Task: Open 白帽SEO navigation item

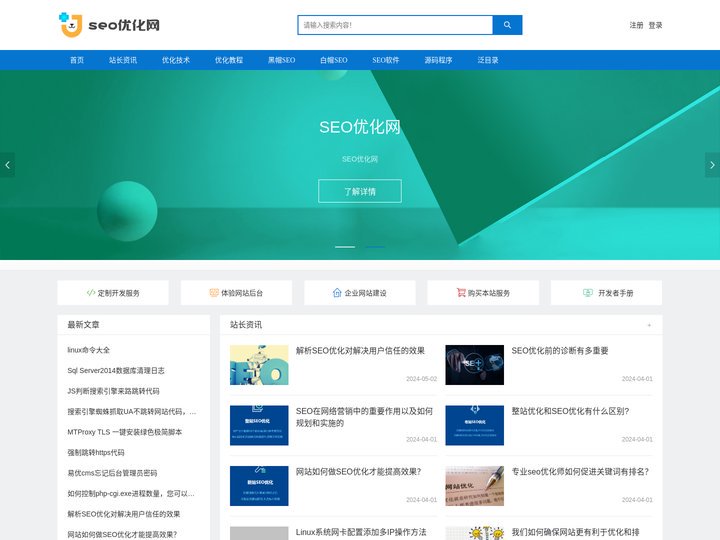Action: tap(334, 60)
